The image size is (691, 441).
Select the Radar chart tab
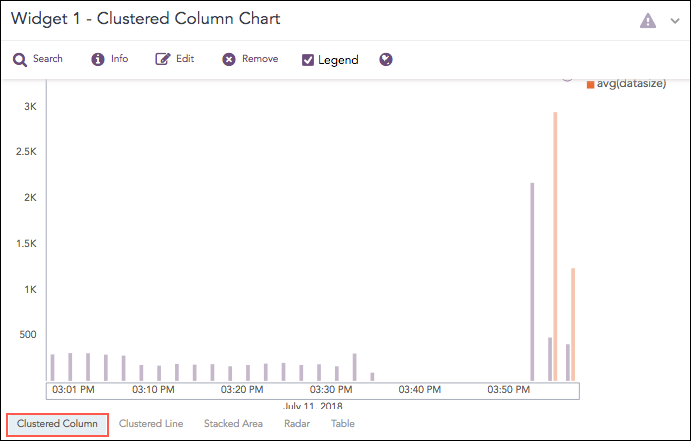(297, 424)
